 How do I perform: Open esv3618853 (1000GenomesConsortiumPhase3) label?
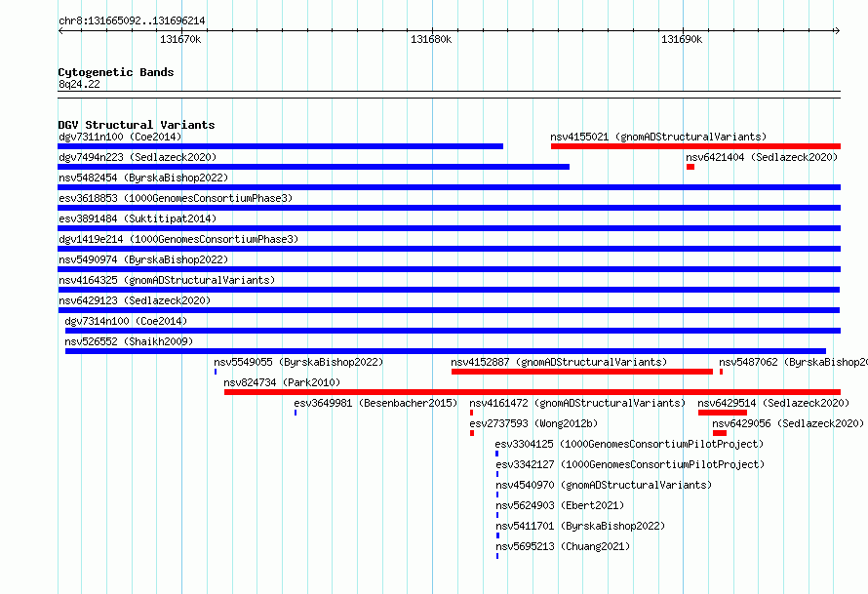176,198
